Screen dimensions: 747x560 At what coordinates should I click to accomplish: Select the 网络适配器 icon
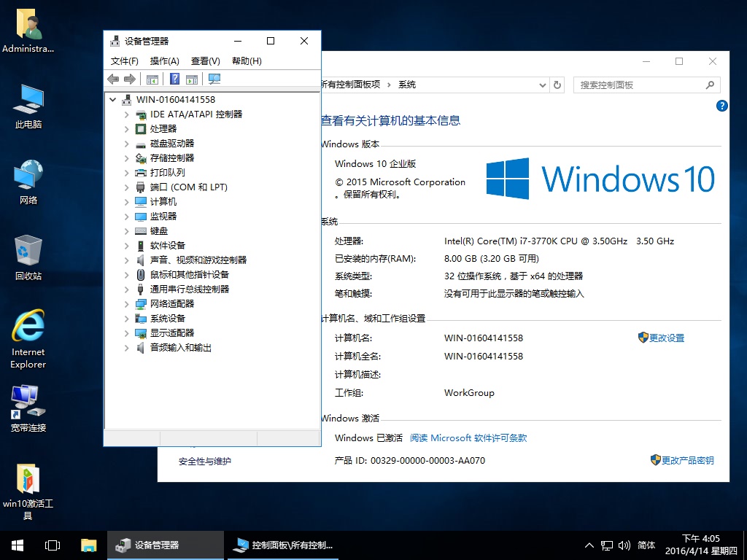tap(141, 304)
